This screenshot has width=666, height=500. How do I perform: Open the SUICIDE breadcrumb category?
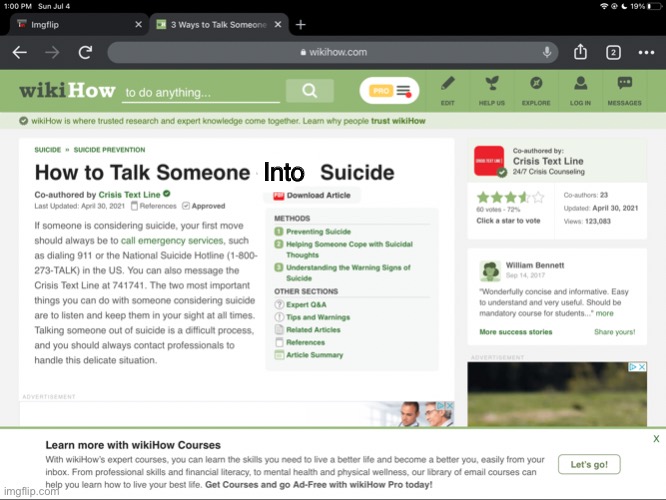[48, 150]
